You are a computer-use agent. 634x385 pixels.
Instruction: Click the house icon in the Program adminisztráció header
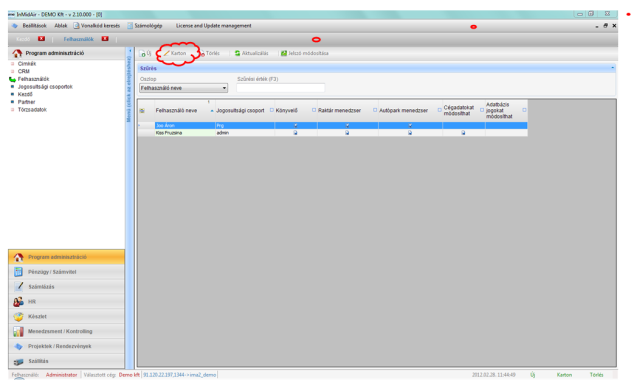pos(17,53)
